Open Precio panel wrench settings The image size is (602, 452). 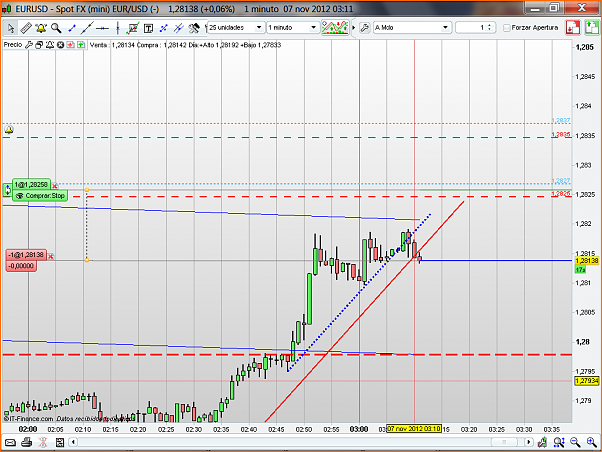coord(28,45)
